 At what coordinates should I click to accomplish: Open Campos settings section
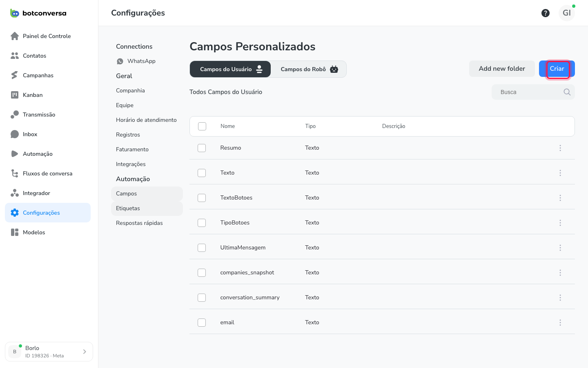tap(147, 194)
